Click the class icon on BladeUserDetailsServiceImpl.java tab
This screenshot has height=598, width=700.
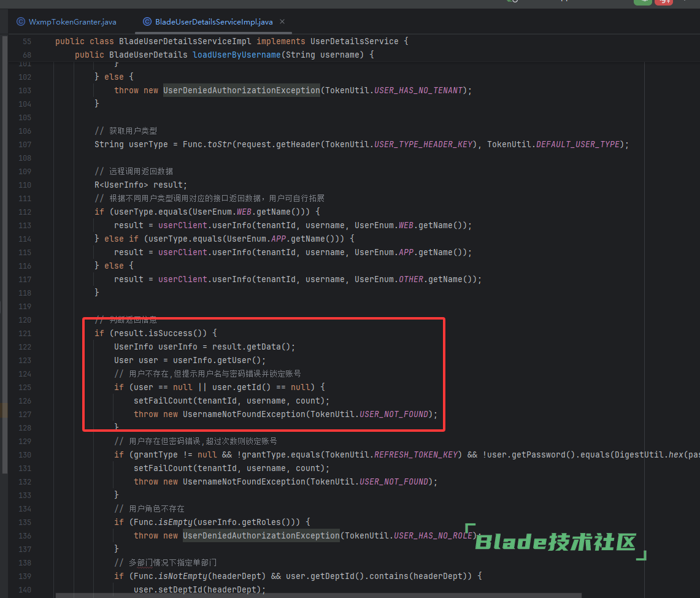coord(147,22)
